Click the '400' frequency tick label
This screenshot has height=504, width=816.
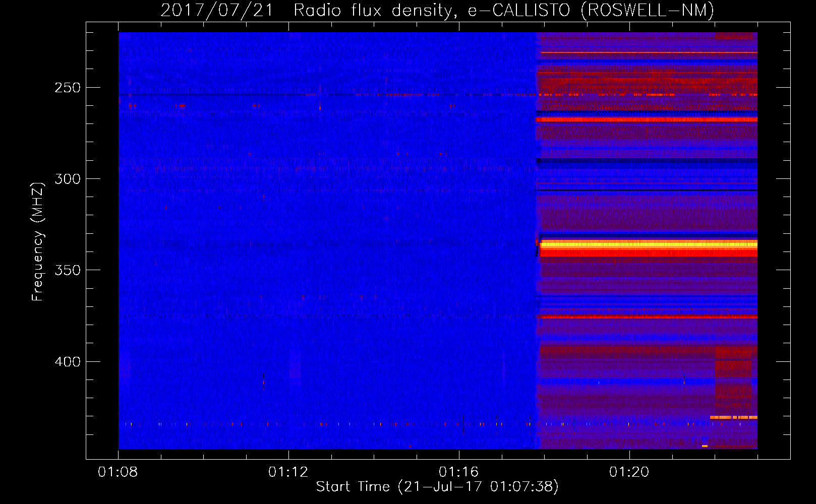[x=68, y=362]
